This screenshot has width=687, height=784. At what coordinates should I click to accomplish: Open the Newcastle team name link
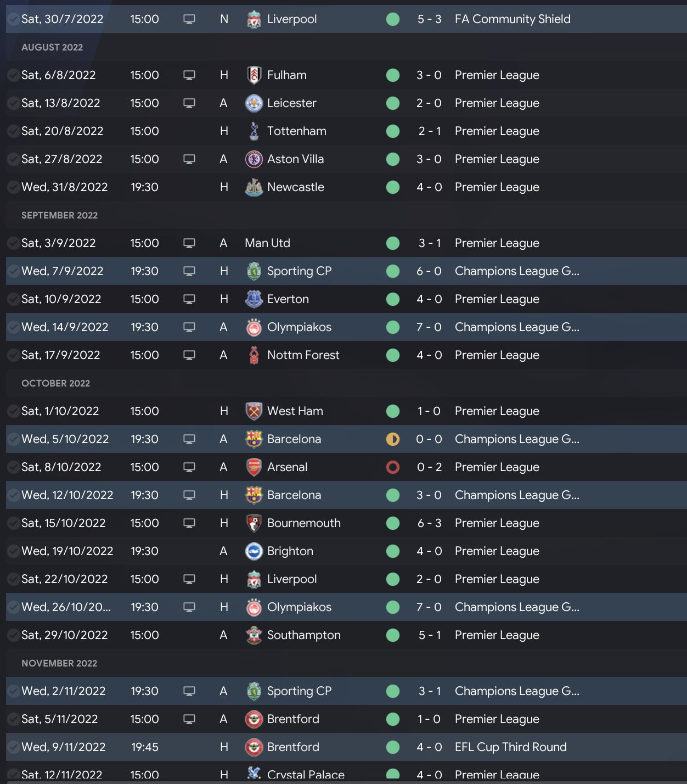(295, 187)
